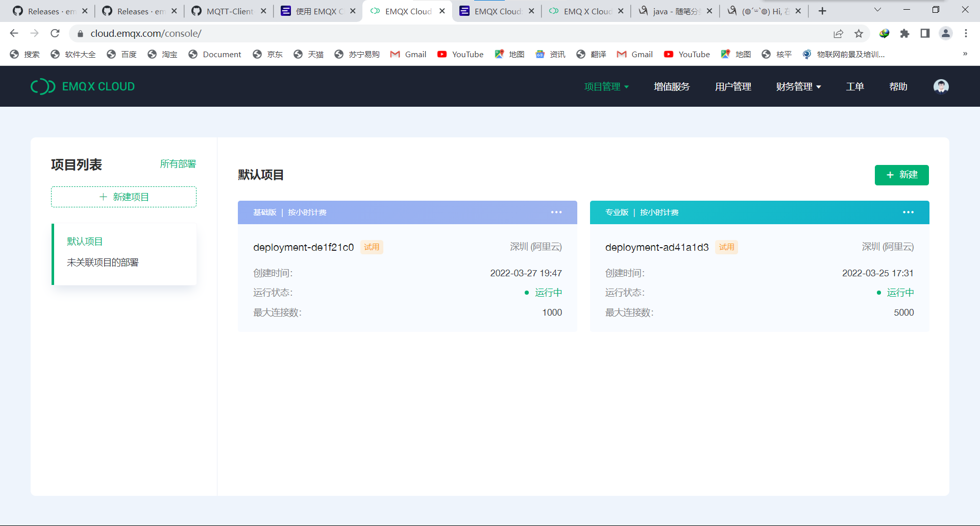Open Chrome three-dot menu
The height and width of the screenshot is (526, 980).
tap(966, 33)
